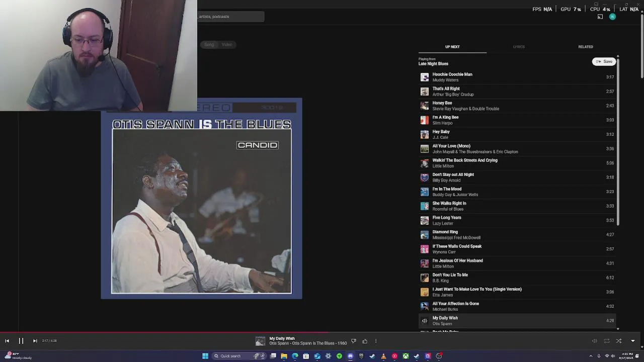This screenshot has width=644, height=362.
Task: Open the Late Night Blues playlist link
Action: (x=433, y=64)
